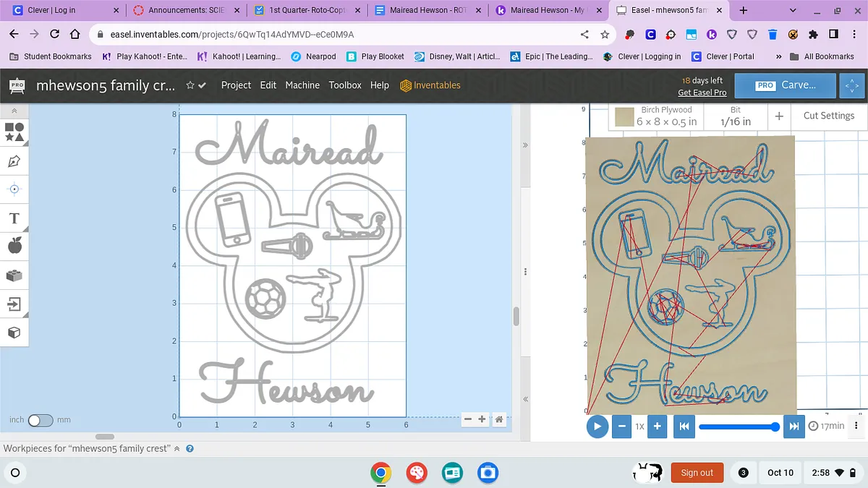Select the Pen drawing tool
Image resolution: width=868 pixels, height=488 pixels.
(x=14, y=160)
